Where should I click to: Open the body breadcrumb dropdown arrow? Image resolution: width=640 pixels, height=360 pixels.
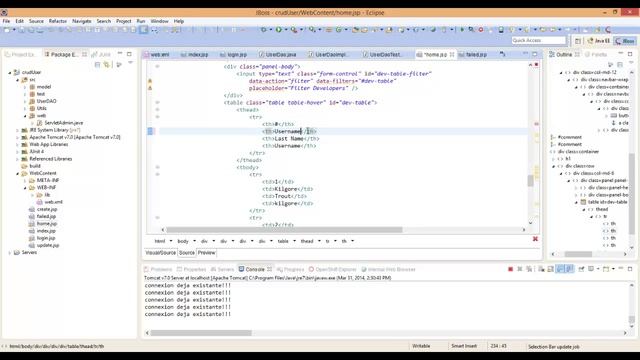pos(194,241)
